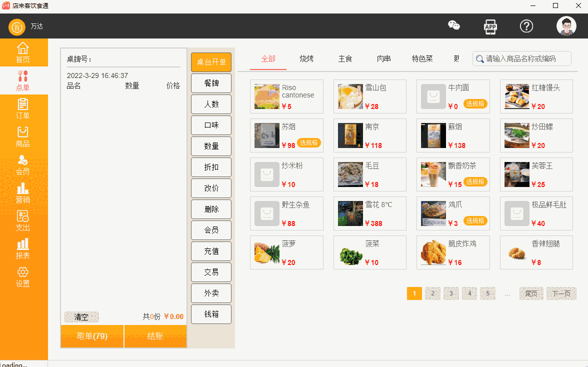This screenshot has width=588, height=367.
Task: Open the 订单 orders panel
Action: coord(23,109)
